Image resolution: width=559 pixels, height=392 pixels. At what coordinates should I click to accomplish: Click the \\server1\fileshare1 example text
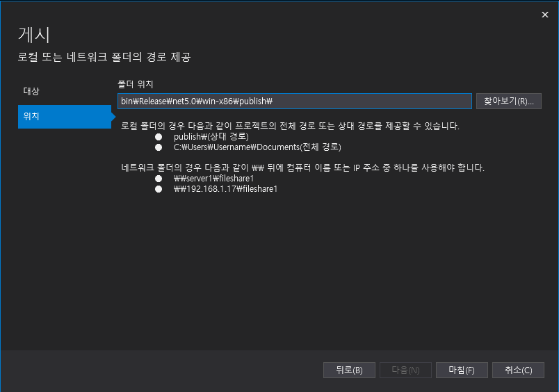click(x=214, y=179)
